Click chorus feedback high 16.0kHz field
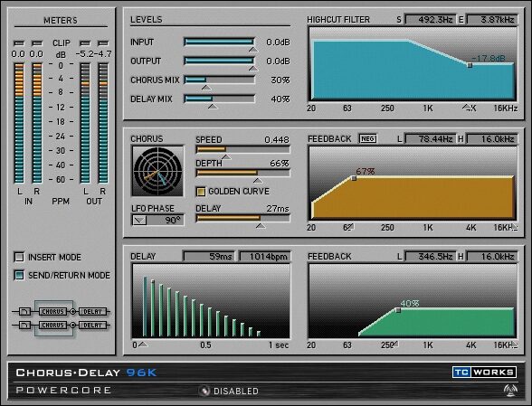This screenshot has height=406, width=532. pos(491,138)
